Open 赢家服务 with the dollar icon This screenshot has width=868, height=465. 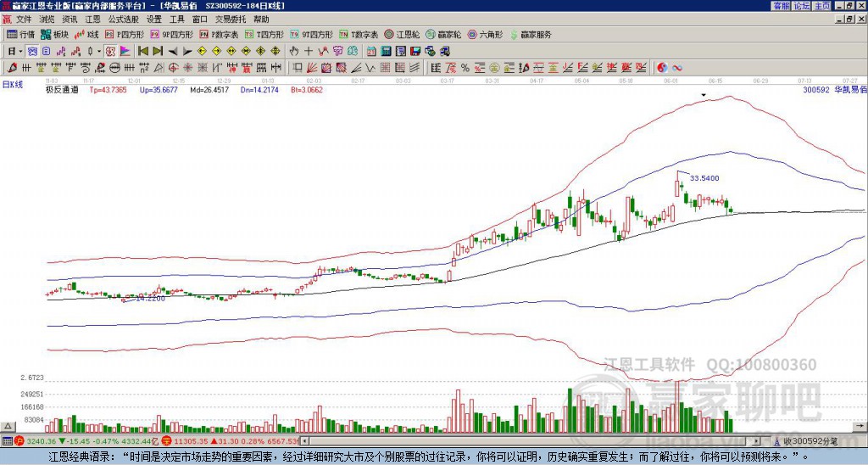pos(531,34)
